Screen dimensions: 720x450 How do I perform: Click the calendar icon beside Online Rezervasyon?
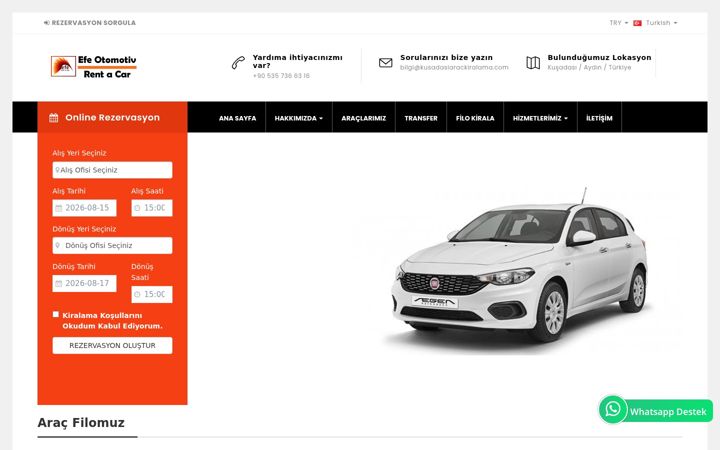pos(54,118)
